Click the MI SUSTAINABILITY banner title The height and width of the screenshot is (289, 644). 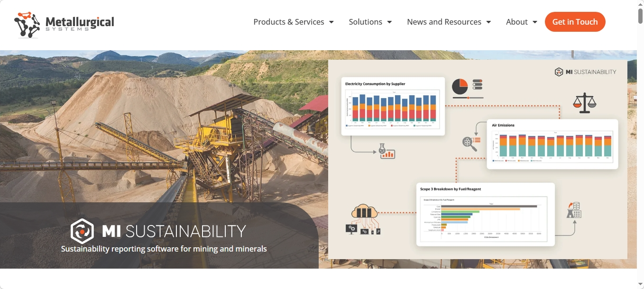click(174, 231)
